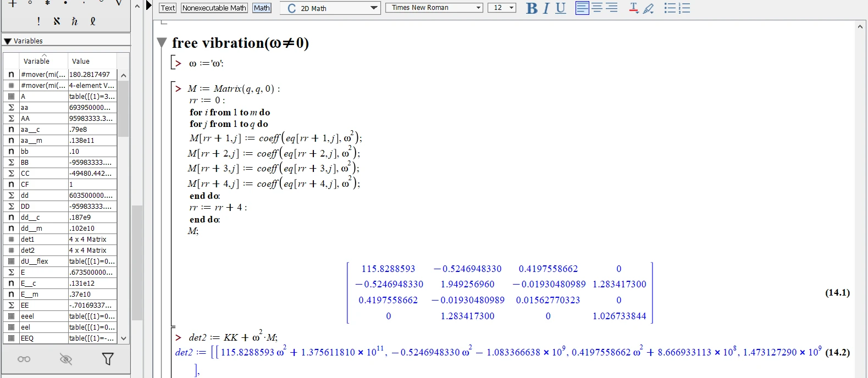Apply italic formatting
The height and width of the screenshot is (378, 868).
pyautogui.click(x=546, y=8)
